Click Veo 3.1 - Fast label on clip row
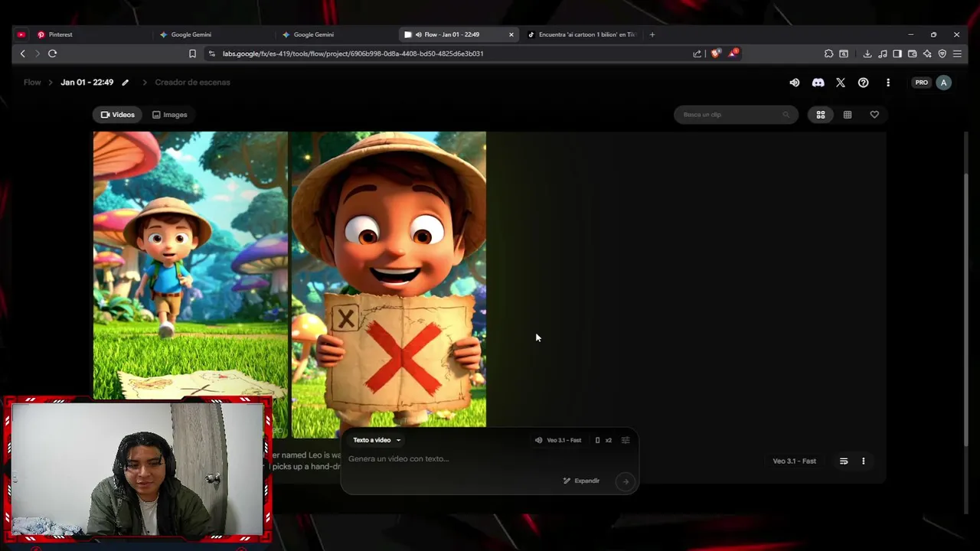 (794, 461)
